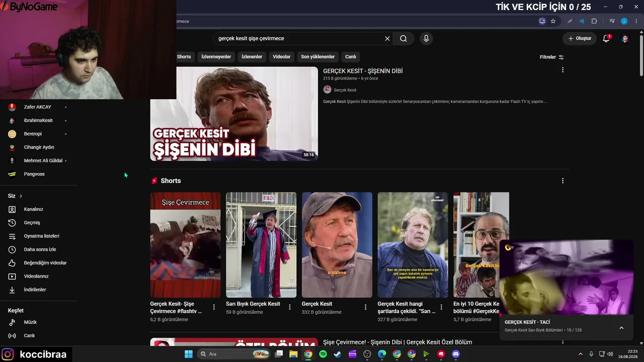The width and height of the screenshot is (644, 362).
Task: Open the media control toolbar icon
Action: (x=612, y=21)
